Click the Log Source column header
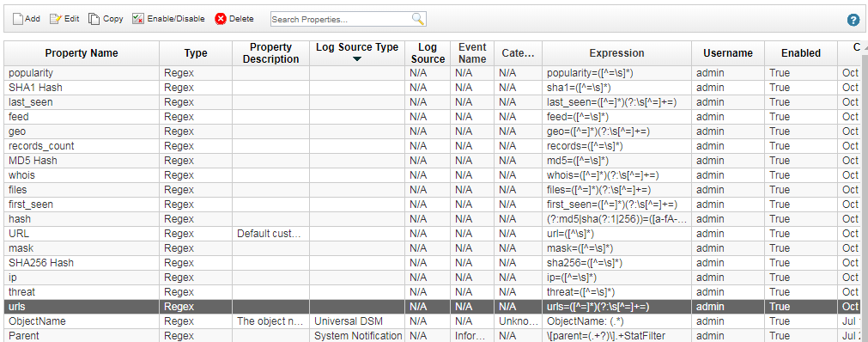868x342 pixels. [x=428, y=53]
